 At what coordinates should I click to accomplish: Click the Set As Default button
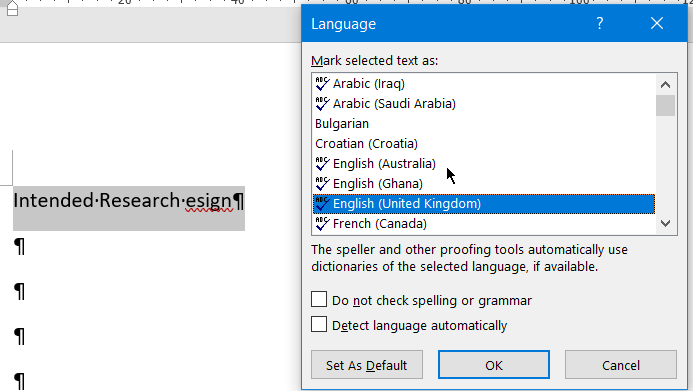[367, 365]
